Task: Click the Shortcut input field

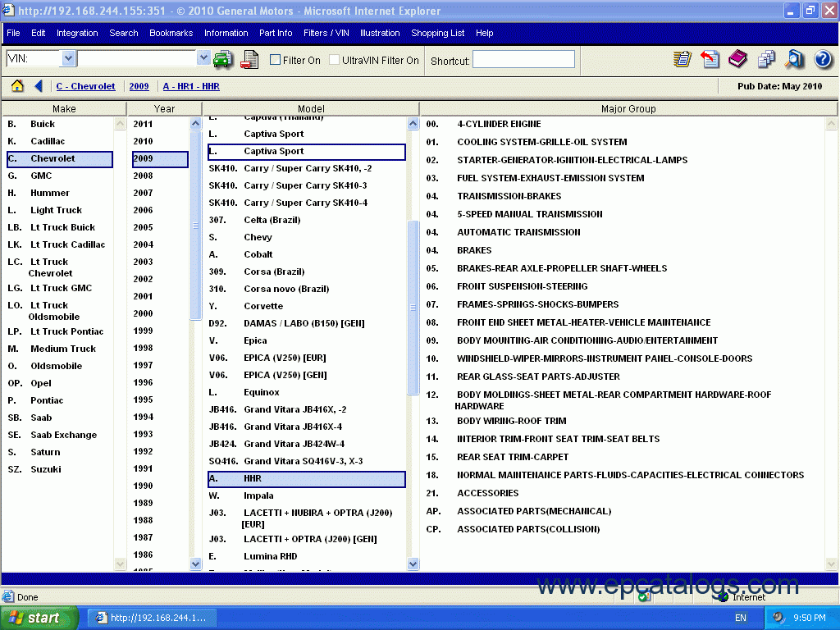Action: pos(524,60)
